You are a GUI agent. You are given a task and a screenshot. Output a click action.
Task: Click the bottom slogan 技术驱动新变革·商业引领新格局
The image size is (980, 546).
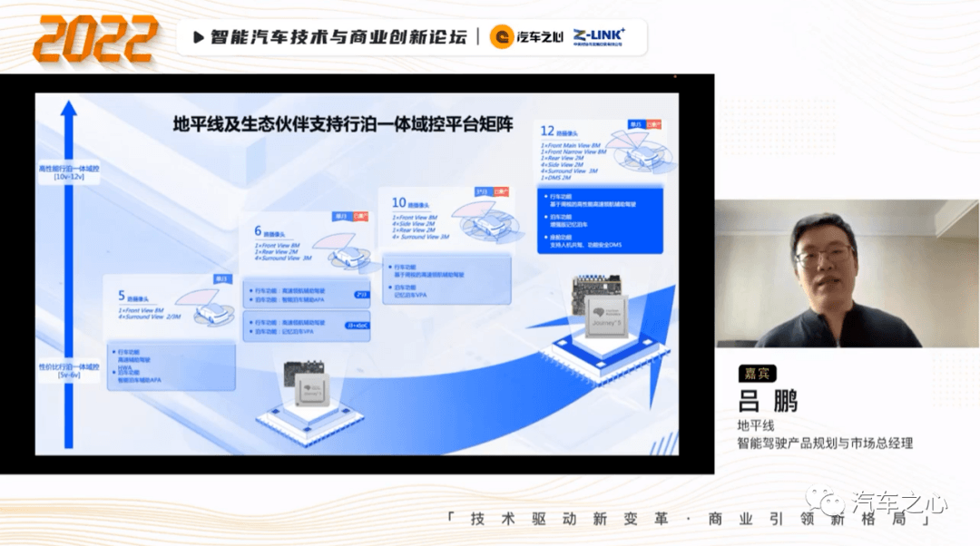pos(689,519)
